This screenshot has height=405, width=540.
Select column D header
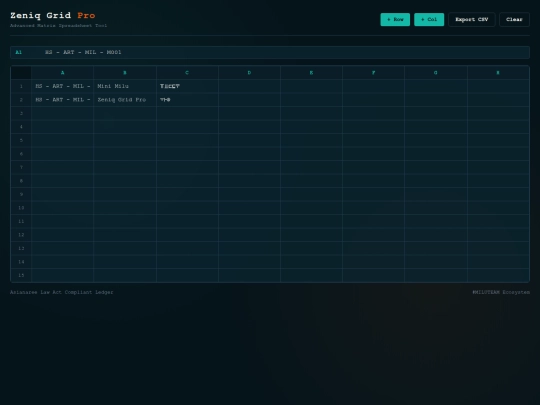(249, 73)
